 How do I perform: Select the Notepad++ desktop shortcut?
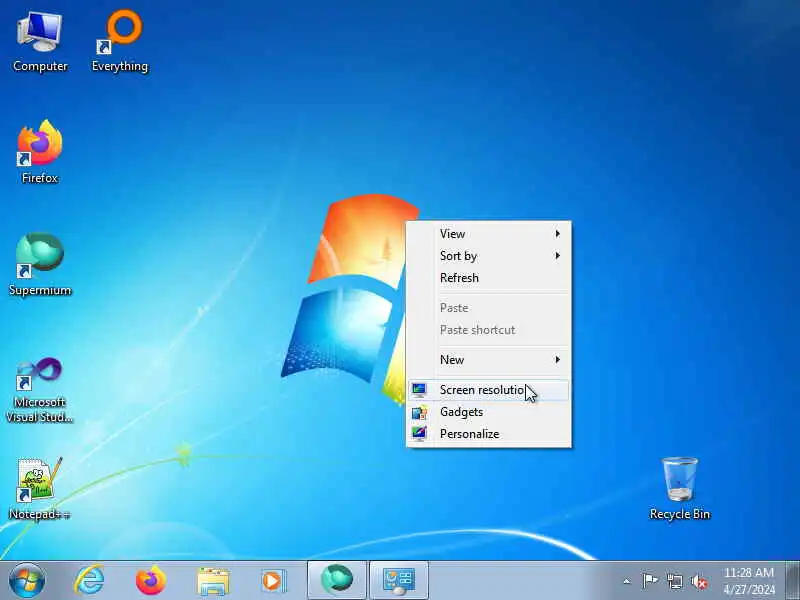pos(40,489)
